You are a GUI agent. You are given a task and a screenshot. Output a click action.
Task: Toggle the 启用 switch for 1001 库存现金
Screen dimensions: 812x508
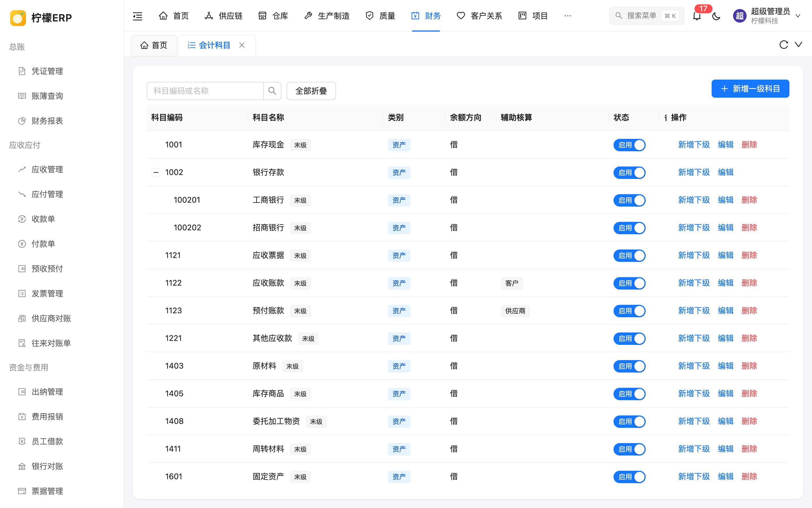(629, 145)
